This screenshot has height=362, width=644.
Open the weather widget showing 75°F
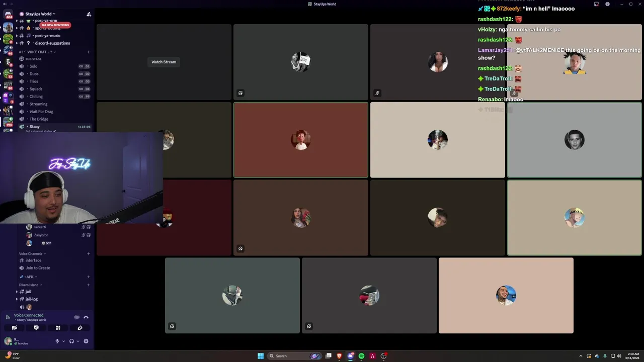click(12, 356)
